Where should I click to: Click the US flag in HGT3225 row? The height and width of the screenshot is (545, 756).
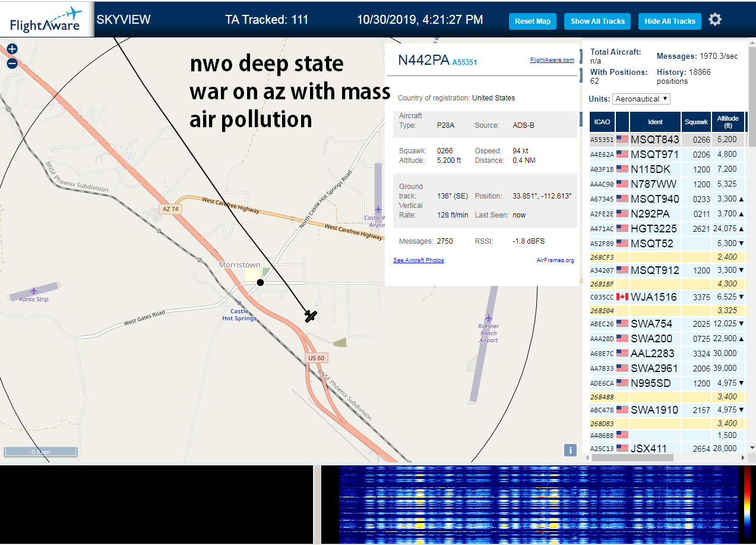click(x=622, y=228)
